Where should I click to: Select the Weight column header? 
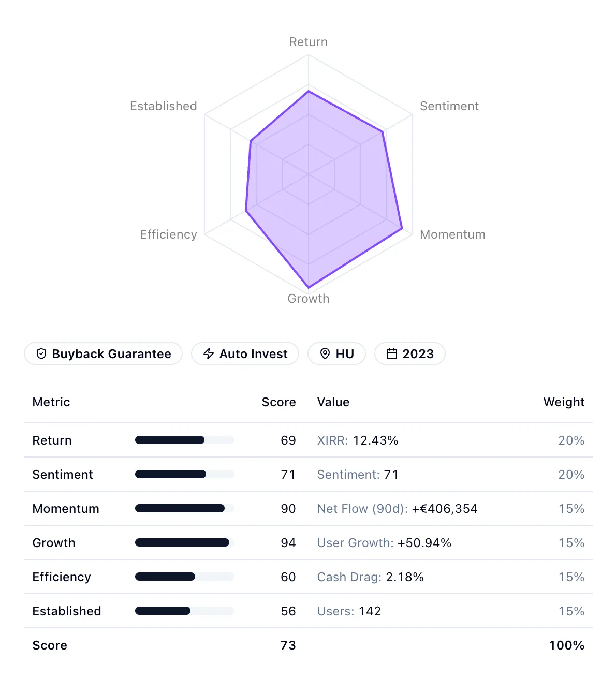point(564,402)
